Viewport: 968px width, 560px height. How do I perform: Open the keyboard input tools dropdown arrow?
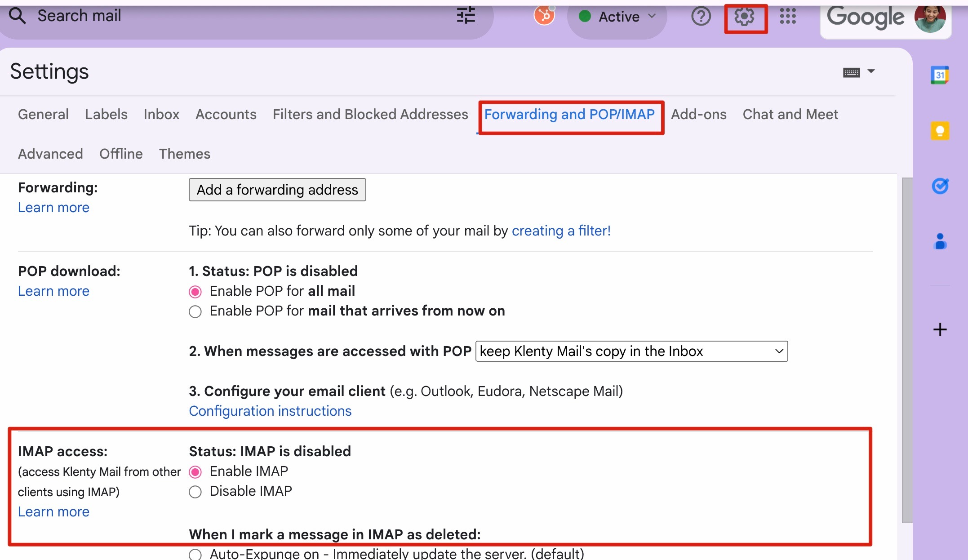coord(871,71)
